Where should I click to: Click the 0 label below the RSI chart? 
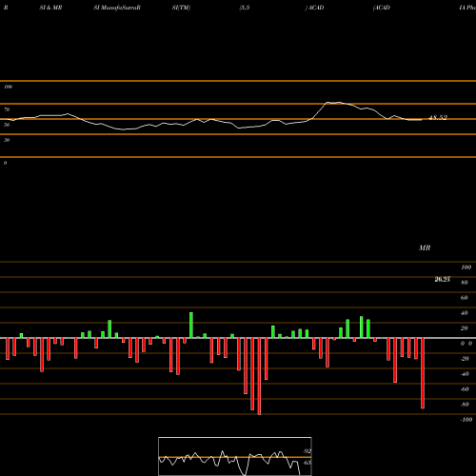(x=5, y=163)
